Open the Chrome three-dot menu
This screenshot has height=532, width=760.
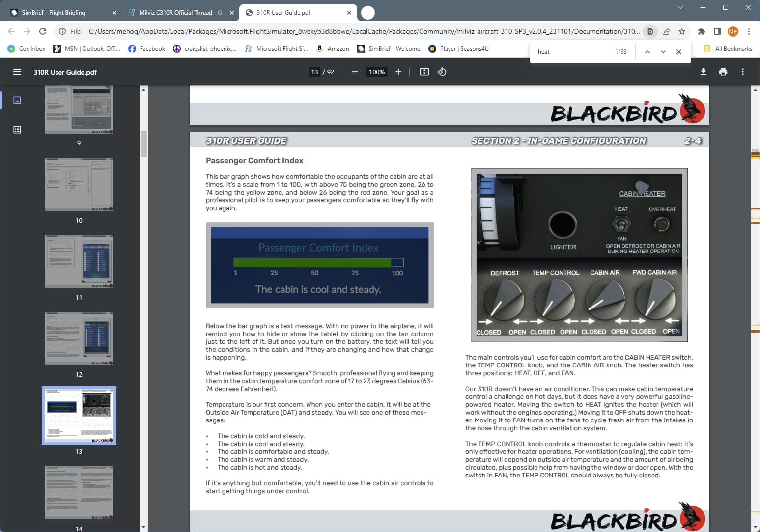point(749,31)
